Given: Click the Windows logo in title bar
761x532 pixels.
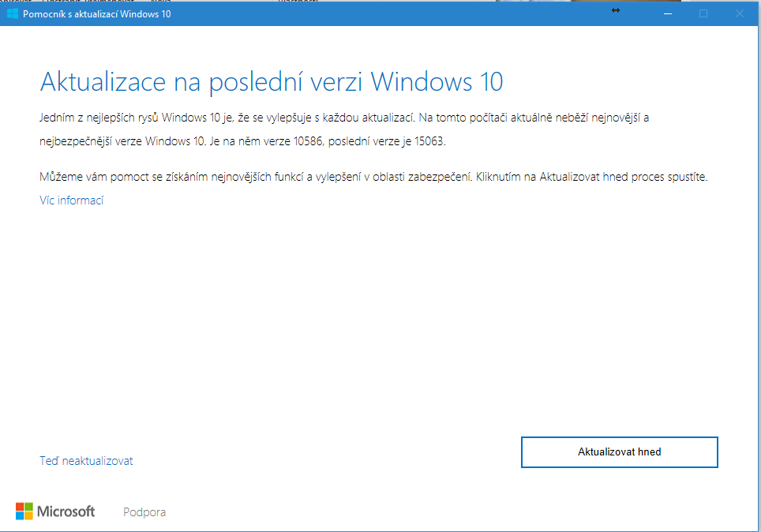Looking at the screenshot, I should tap(13, 13).
